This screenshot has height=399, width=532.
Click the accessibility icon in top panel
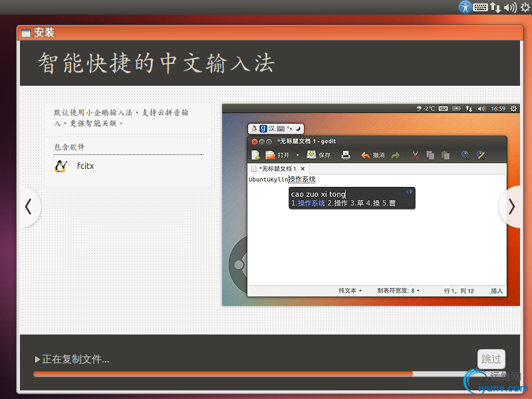tap(465, 7)
